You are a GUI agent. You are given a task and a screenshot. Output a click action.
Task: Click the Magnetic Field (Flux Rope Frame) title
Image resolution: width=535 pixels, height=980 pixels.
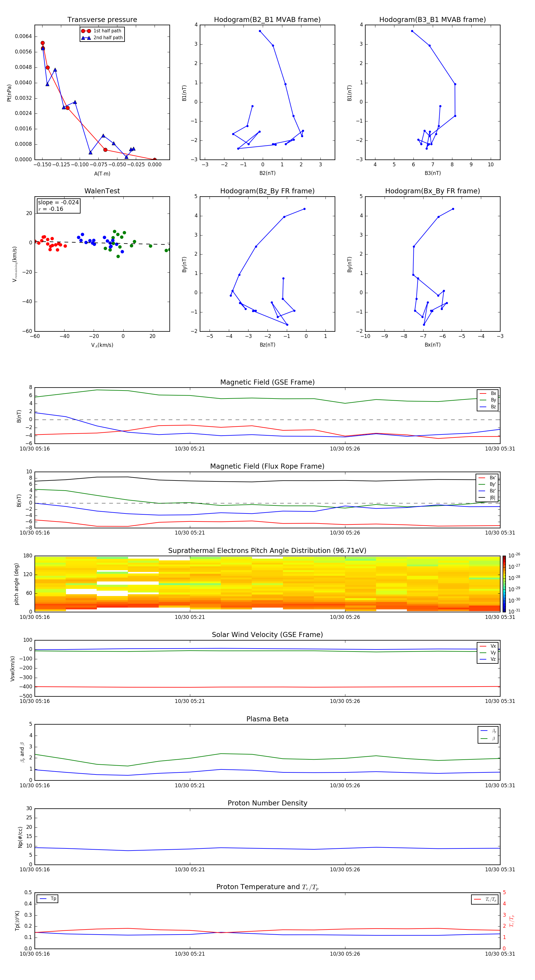(267, 467)
